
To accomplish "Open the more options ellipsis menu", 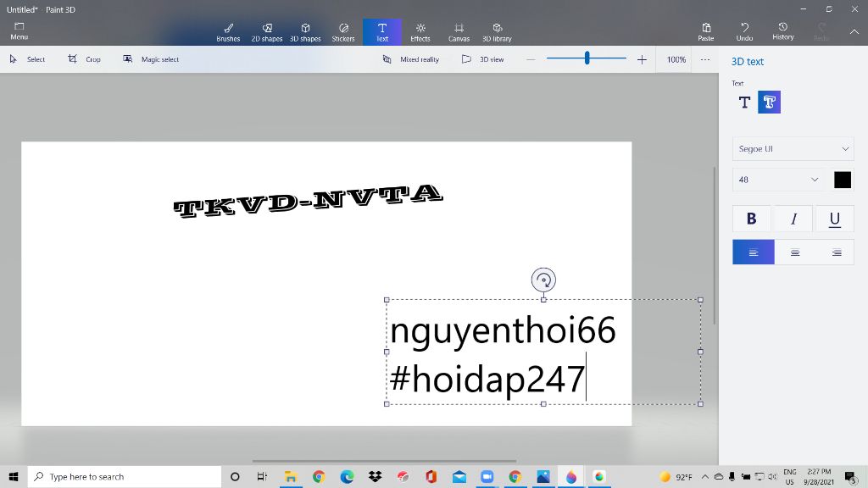I will coord(704,59).
